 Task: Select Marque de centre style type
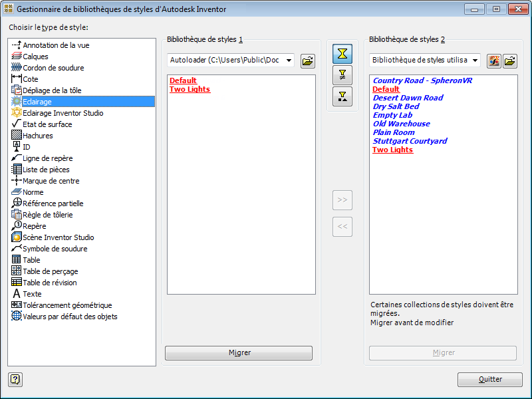point(45,181)
